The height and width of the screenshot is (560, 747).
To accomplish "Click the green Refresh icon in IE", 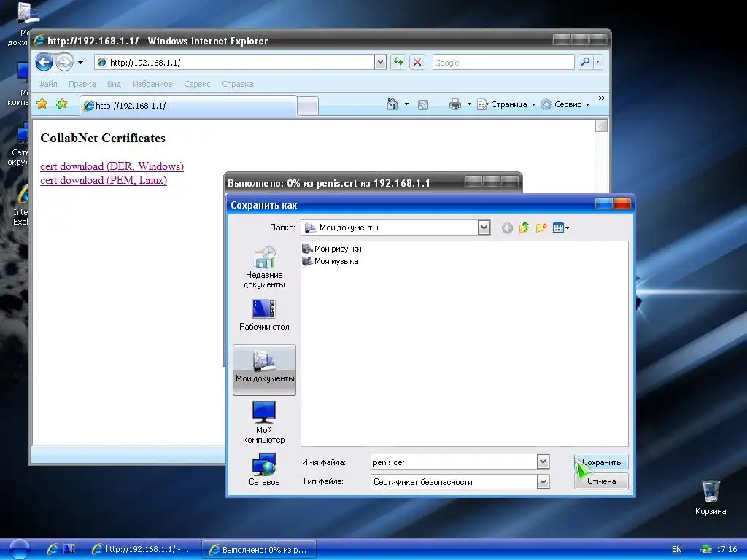I will click(x=398, y=63).
